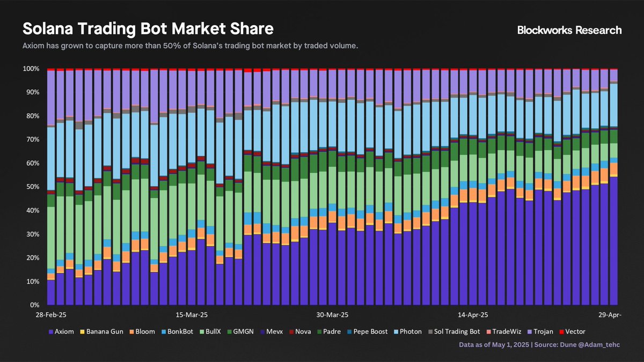Click the Mevx legend marker
644x362 pixels.
[262, 332]
